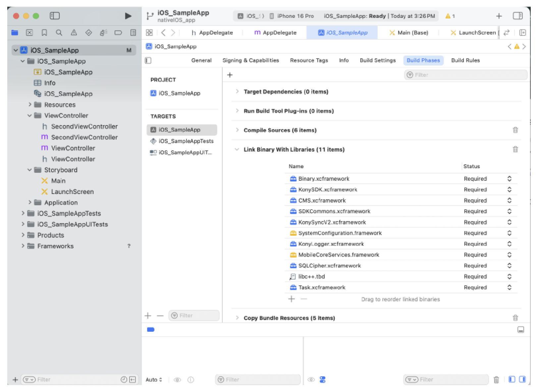Select iPhone 16 Pro run destination
This screenshot has height=392, width=536.
click(x=292, y=16)
